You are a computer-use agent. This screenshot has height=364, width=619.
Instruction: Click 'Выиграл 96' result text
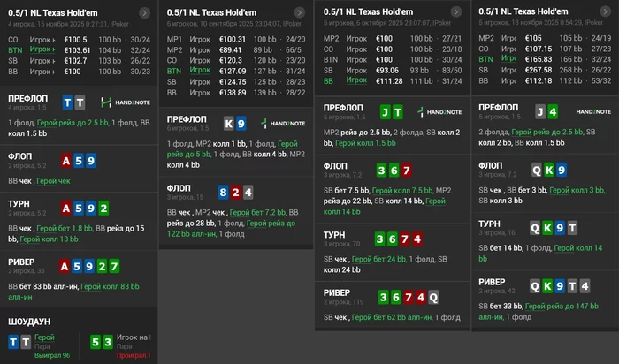(x=52, y=356)
